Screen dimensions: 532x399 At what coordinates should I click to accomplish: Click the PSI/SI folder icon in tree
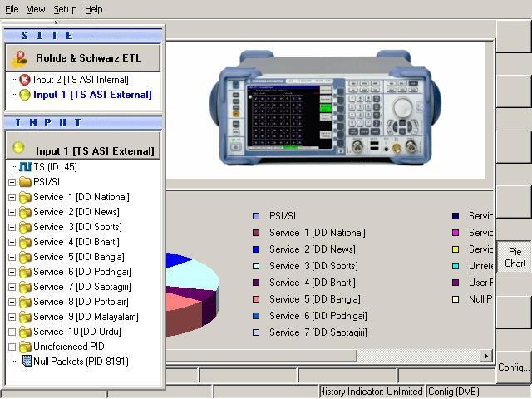[x=25, y=182]
